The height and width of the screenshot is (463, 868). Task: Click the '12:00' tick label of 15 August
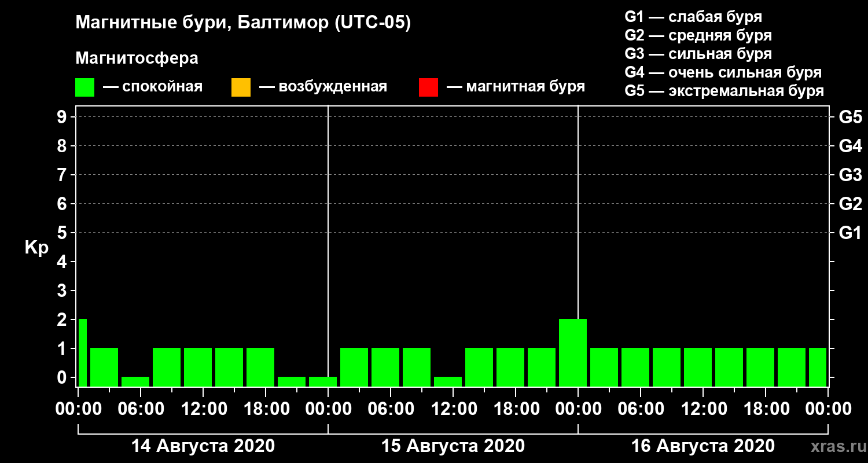click(453, 409)
